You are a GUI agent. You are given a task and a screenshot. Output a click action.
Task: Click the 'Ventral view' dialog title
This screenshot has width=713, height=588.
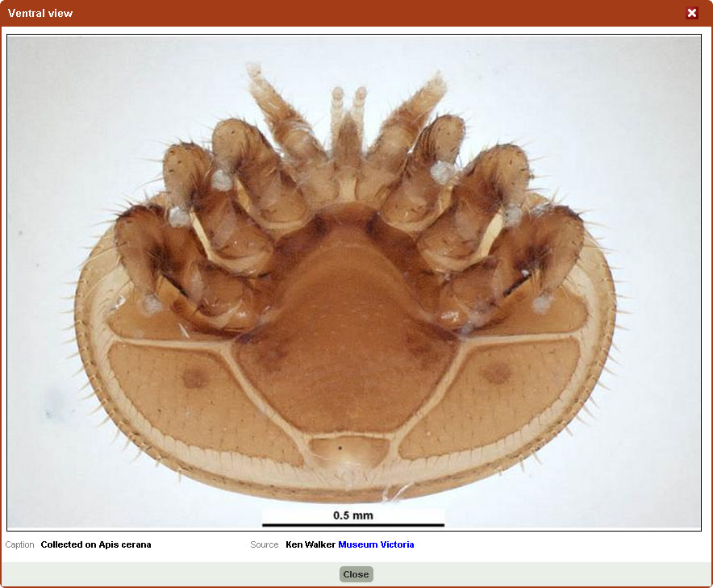point(40,13)
